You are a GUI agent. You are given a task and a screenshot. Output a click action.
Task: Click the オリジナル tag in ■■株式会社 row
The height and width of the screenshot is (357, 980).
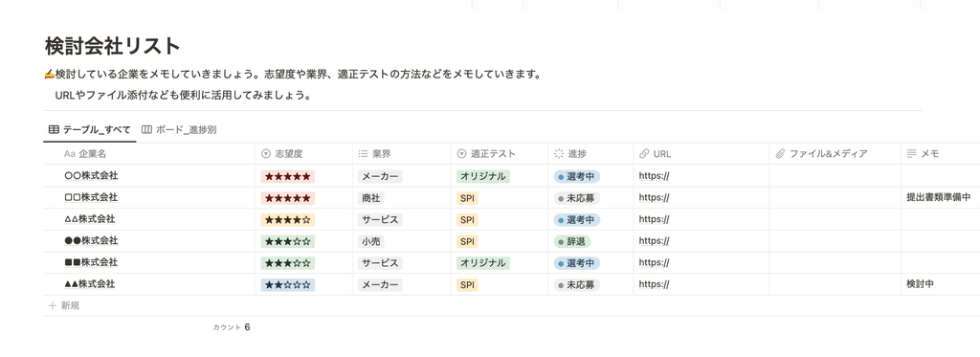[x=483, y=263]
